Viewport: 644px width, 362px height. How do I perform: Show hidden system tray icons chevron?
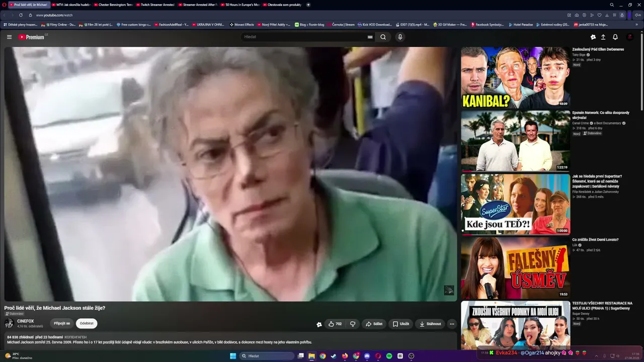[597, 356]
